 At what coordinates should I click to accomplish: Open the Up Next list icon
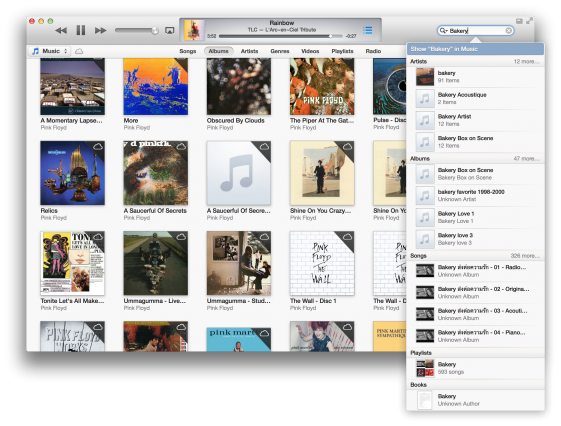tap(367, 30)
